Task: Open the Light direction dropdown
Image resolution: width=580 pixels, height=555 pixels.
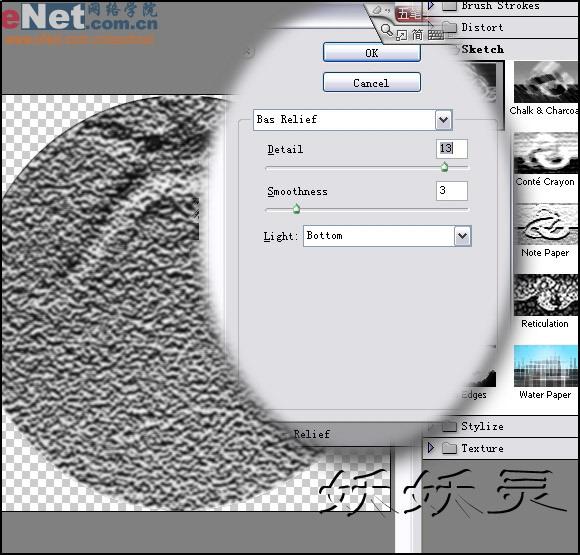Action: click(462, 236)
